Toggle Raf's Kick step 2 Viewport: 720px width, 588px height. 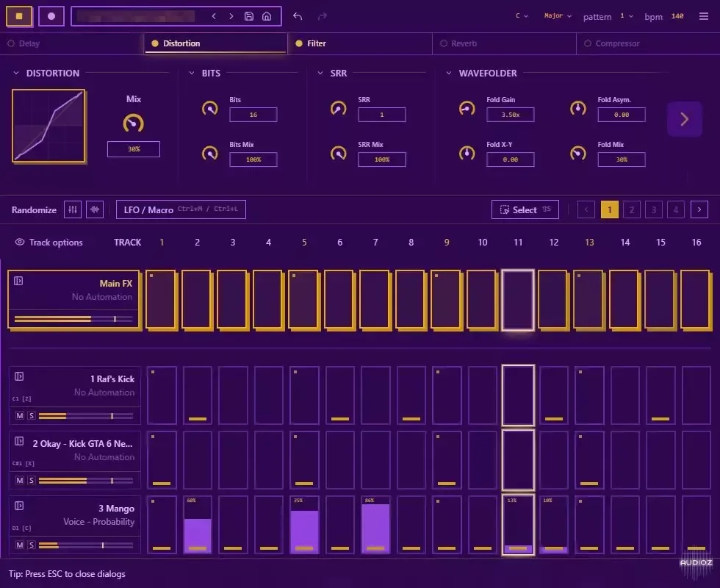click(198, 395)
